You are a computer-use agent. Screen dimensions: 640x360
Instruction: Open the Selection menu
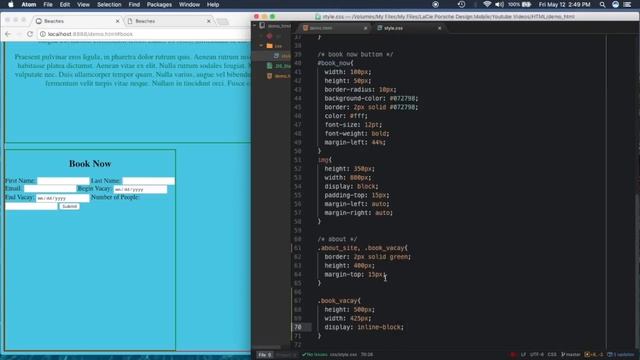(x=109, y=4)
